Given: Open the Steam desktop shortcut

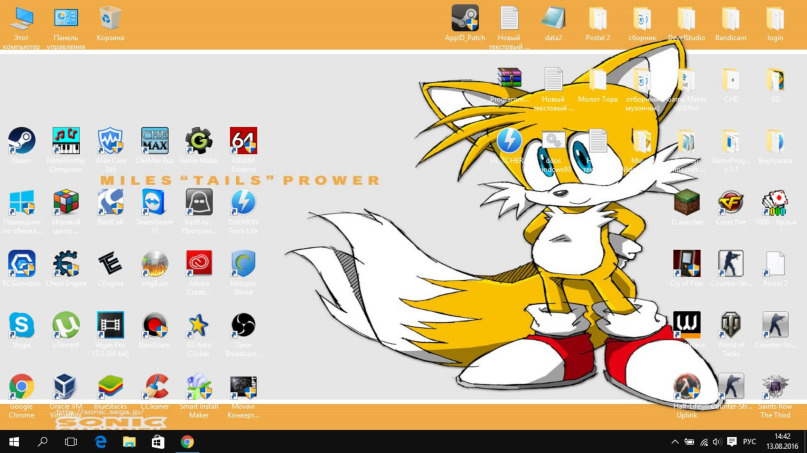Looking at the screenshot, I should (21, 140).
